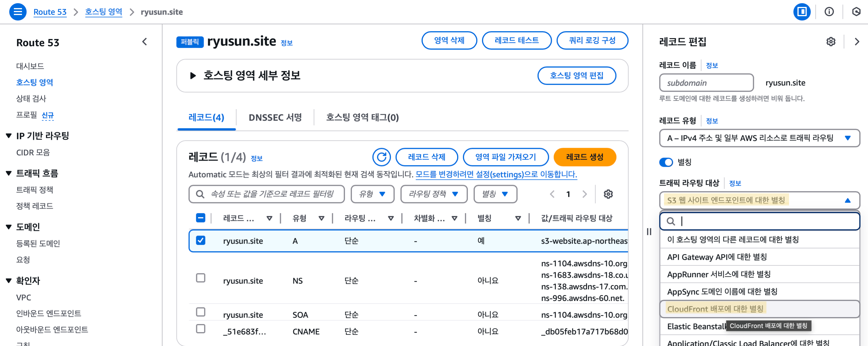
Task: Open 상태 검사 in the sidebar
Action: tap(31, 98)
